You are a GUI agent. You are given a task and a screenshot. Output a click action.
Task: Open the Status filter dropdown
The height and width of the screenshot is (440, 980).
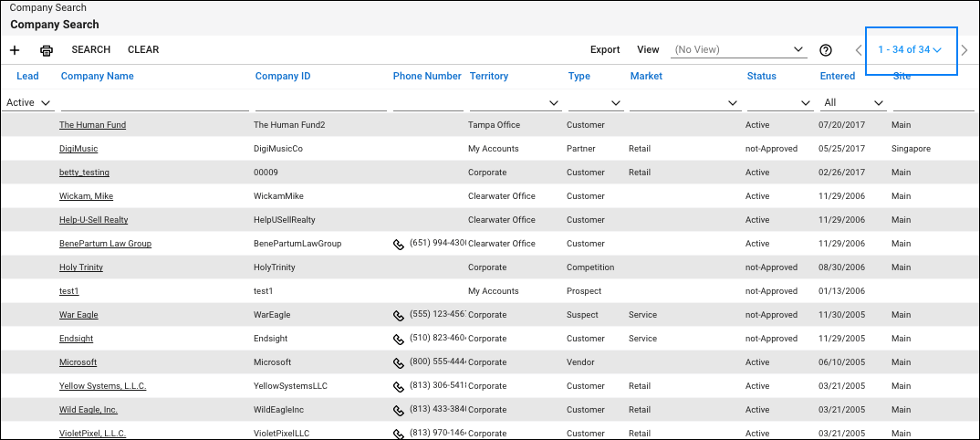[x=780, y=102]
